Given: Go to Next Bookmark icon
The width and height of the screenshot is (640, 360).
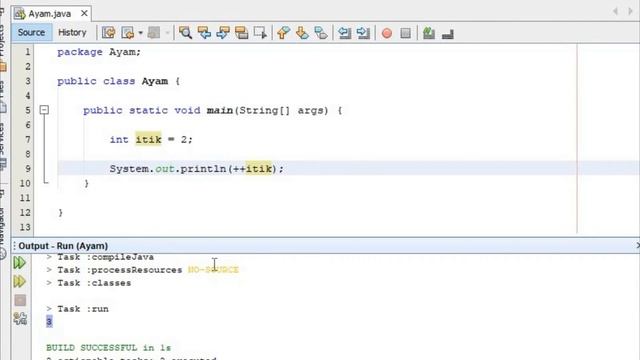Looking at the screenshot, I should 302,33.
